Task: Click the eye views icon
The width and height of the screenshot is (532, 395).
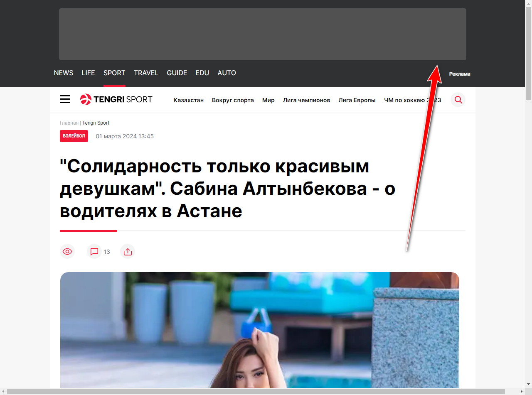Action: [x=67, y=252]
